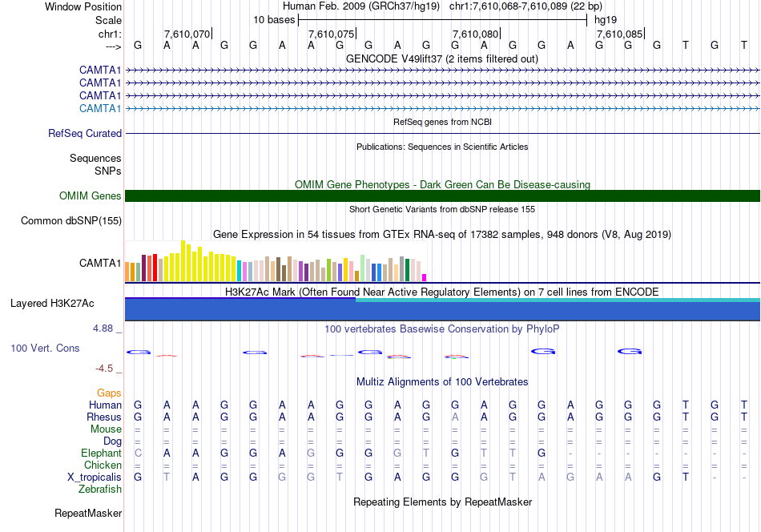The image size is (761, 532).
Task: Click the blue Layered H3K27Ac signal block
Action: (240, 309)
